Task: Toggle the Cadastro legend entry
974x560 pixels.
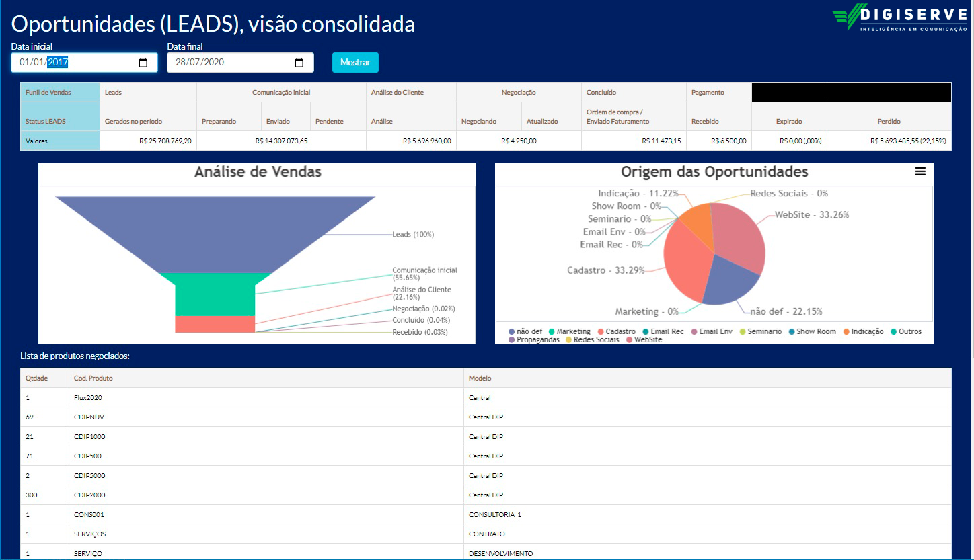Action: coord(620,331)
